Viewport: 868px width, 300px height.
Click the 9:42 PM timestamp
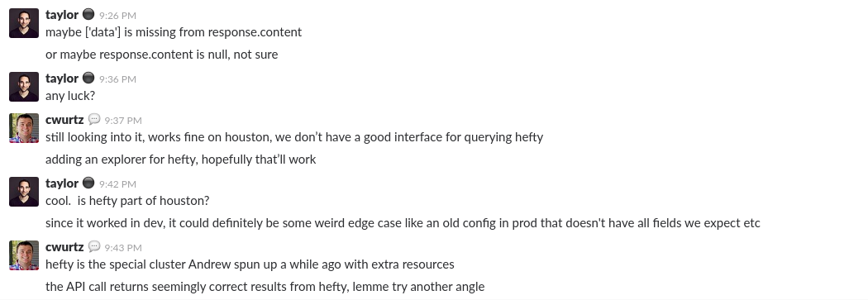click(x=117, y=184)
